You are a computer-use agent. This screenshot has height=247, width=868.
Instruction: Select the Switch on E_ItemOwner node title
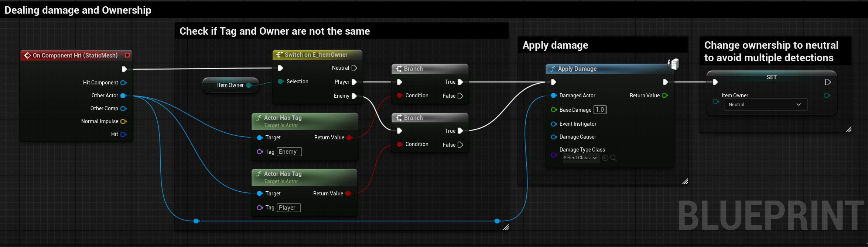click(316, 55)
